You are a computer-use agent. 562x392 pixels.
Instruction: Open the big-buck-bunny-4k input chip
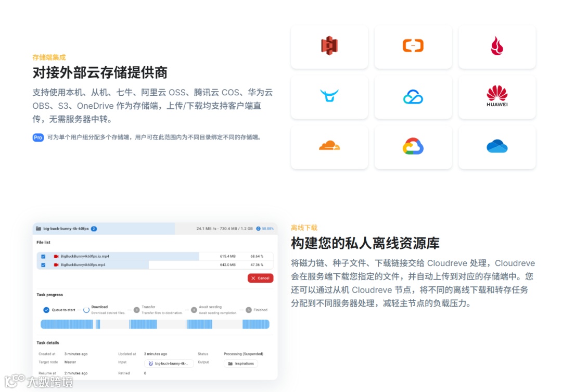coord(169,363)
